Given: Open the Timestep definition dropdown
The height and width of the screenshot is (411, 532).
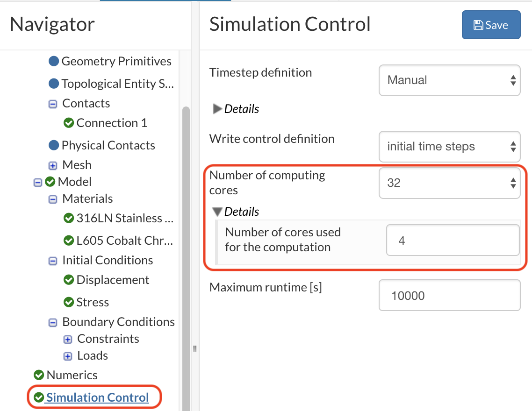Looking at the screenshot, I should [x=449, y=80].
